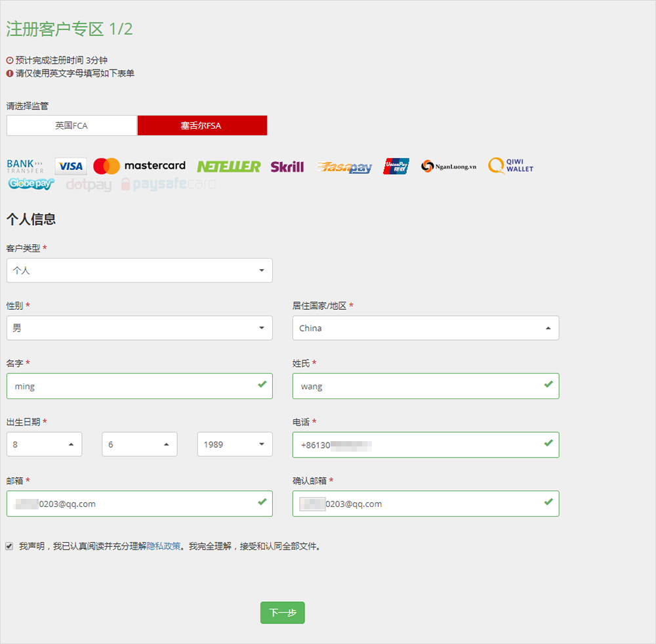Viewport: 656px width, 644px height.
Task: Click the China country selector
Action: (x=425, y=328)
